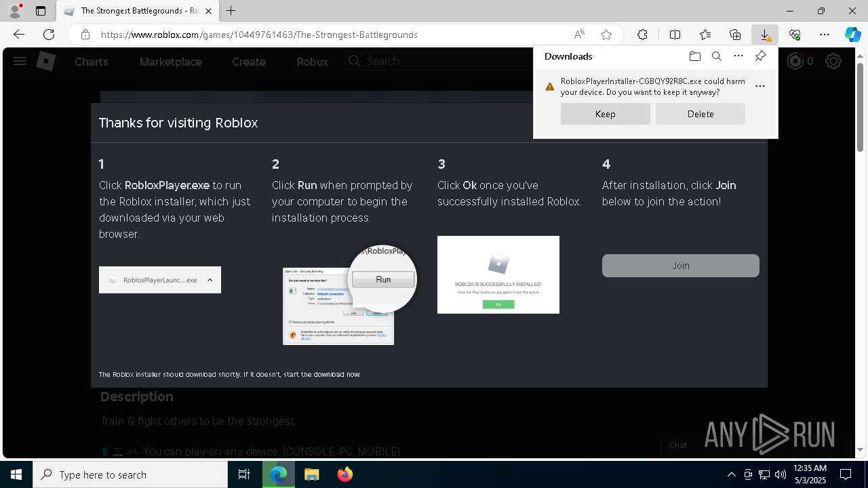
Task: Launch Firefox from taskbar
Action: pyautogui.click(x=345, y=474)
